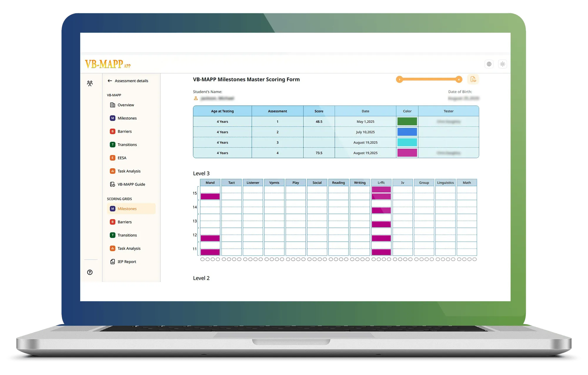Open EESA section in VB-MAPP menu
Viewport: 588px width, 375px height.
[x=122, y=158]
